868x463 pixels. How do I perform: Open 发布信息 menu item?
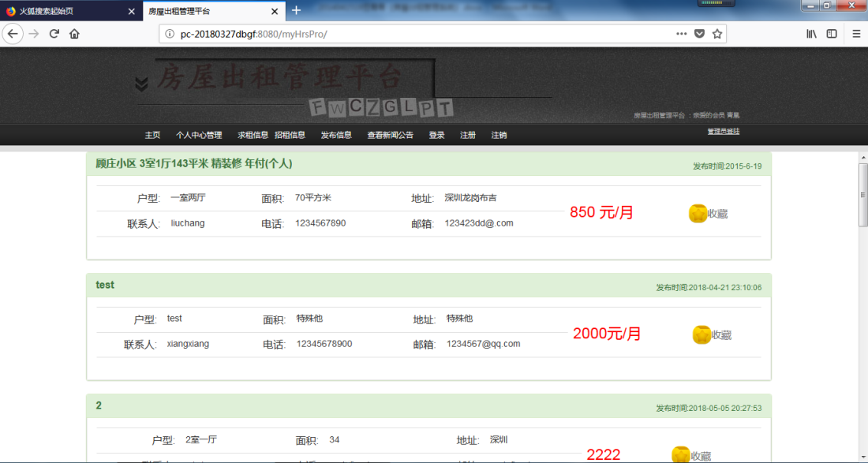point(336,135)
